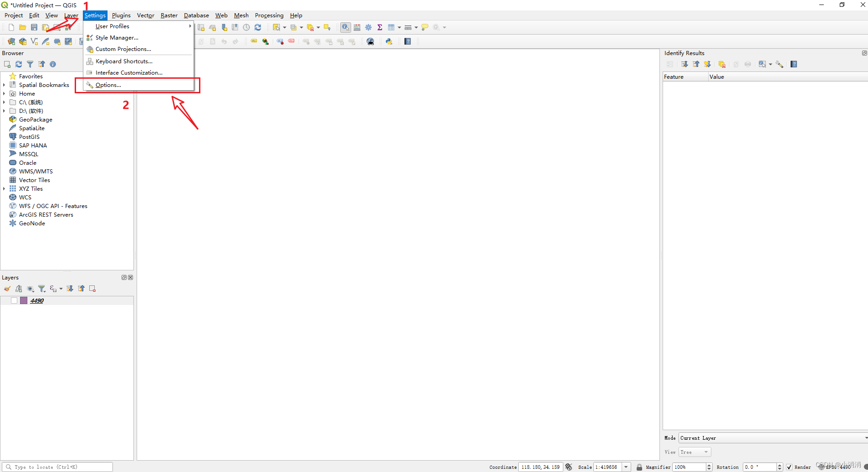
Task: Click Refresh in the Browser panel
Action: pos(19,64)
